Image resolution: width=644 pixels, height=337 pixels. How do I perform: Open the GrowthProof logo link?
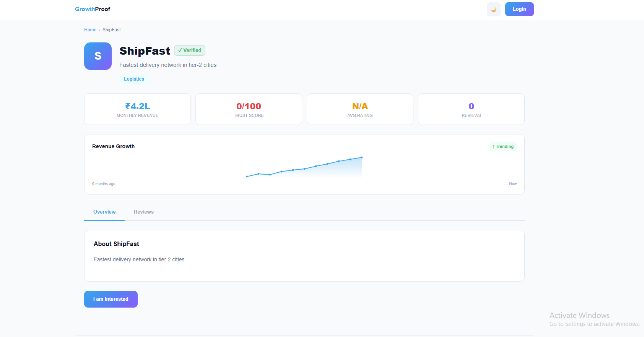tap(93, 9)
